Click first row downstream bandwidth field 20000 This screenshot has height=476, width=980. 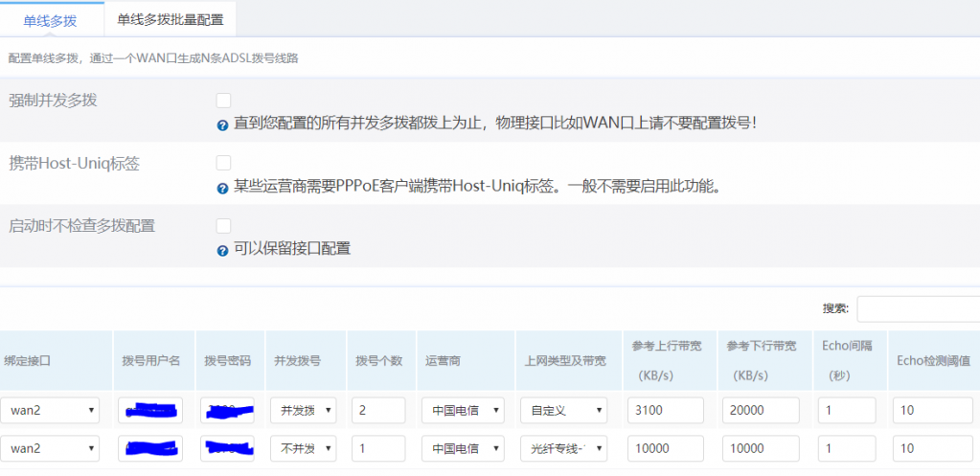point(761,411)
